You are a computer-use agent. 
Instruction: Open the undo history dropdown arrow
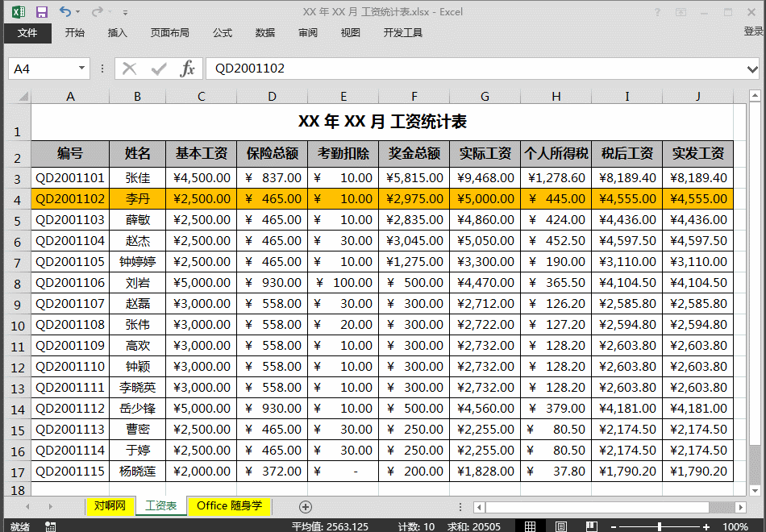coord(78,12)
